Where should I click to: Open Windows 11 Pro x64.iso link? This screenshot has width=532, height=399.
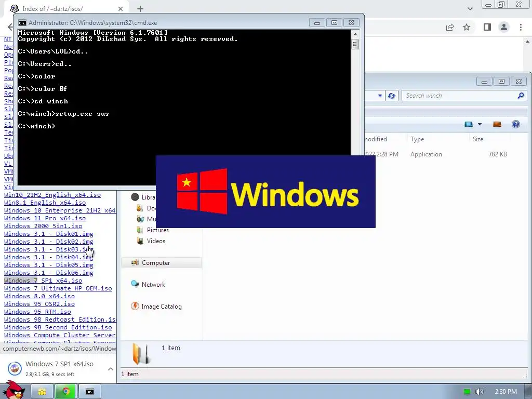point(45,218)
